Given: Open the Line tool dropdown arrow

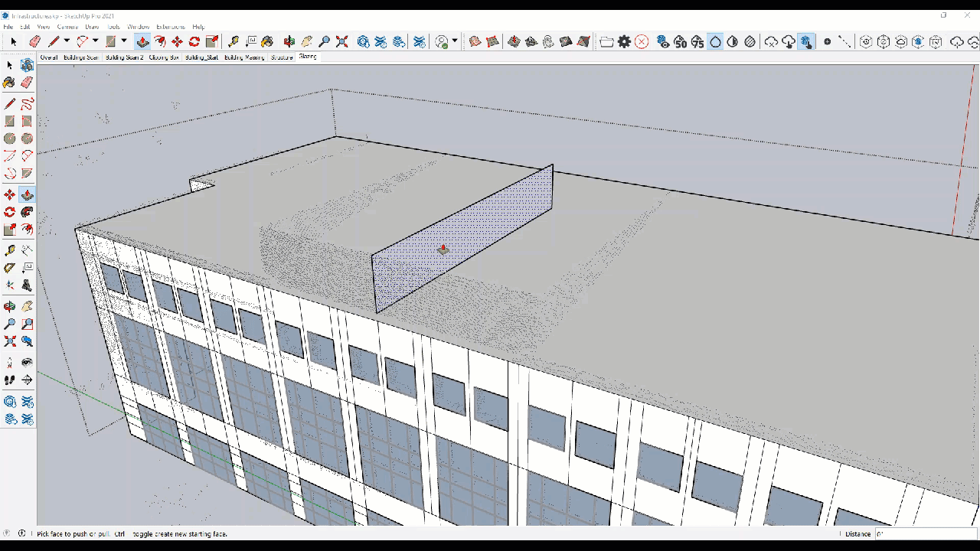Looking at the screenshot, I should click(66, 42).
